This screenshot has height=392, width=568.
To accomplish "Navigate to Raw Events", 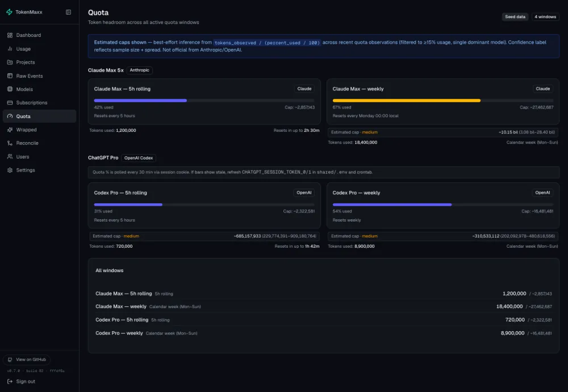I will pyautogui.click(x=40, y=76).
